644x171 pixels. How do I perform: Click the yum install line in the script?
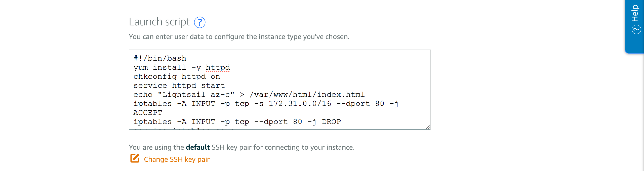(182, 67)
